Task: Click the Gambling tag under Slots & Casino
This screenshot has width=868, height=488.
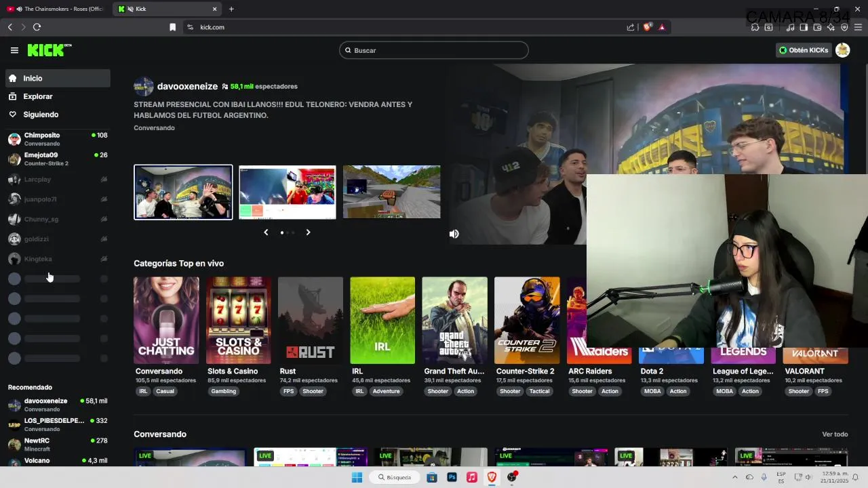Action: pyautogui.click(x=223, y=391)
